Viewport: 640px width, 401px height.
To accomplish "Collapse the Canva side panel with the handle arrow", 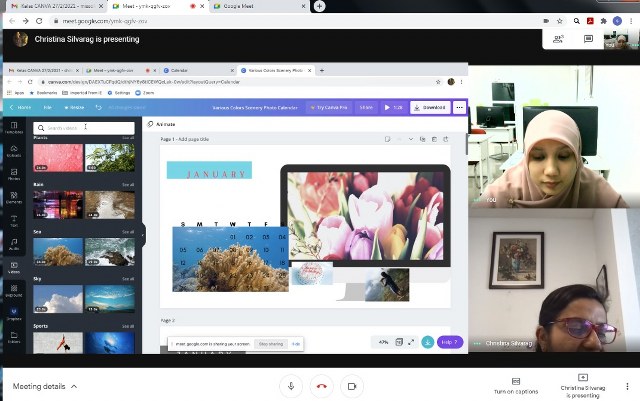I will (x=143, y=235).
